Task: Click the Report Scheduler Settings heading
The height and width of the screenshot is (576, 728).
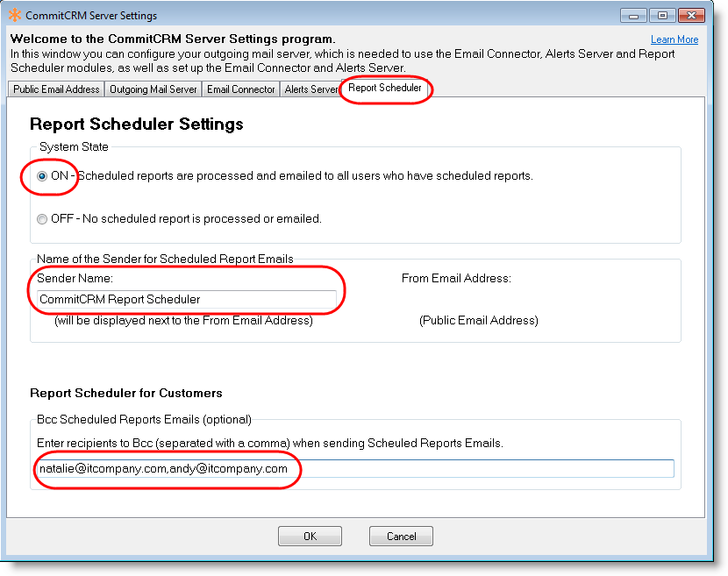Action: 136,124
